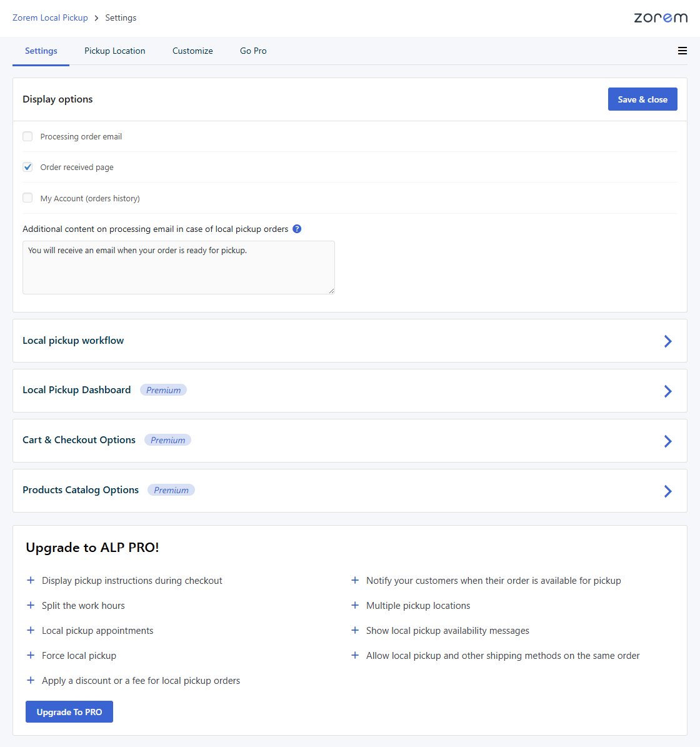700x747 pixels.
Task: Expand Products Catalog Options chevron
Action: pyautogui.click(x=667, y=491)
